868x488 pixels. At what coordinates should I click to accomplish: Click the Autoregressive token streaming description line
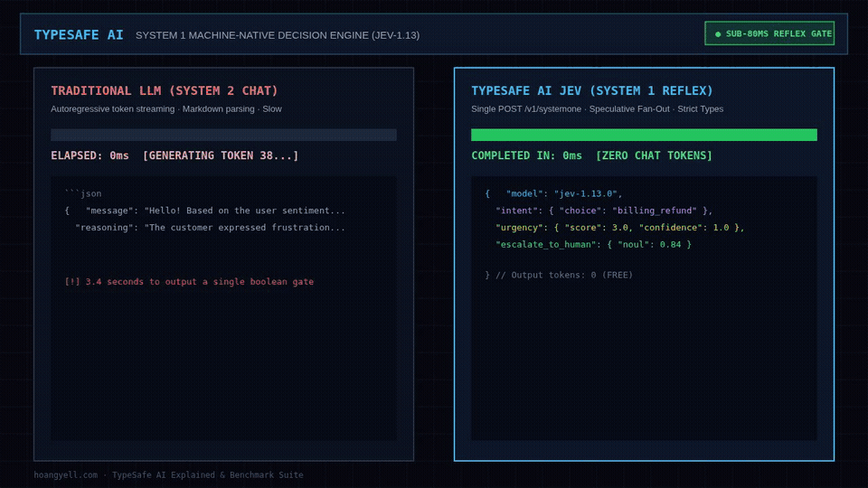166,109
